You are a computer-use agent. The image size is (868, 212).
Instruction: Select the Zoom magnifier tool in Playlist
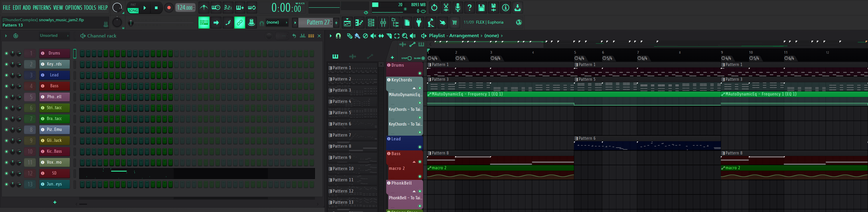pos(405,36)
